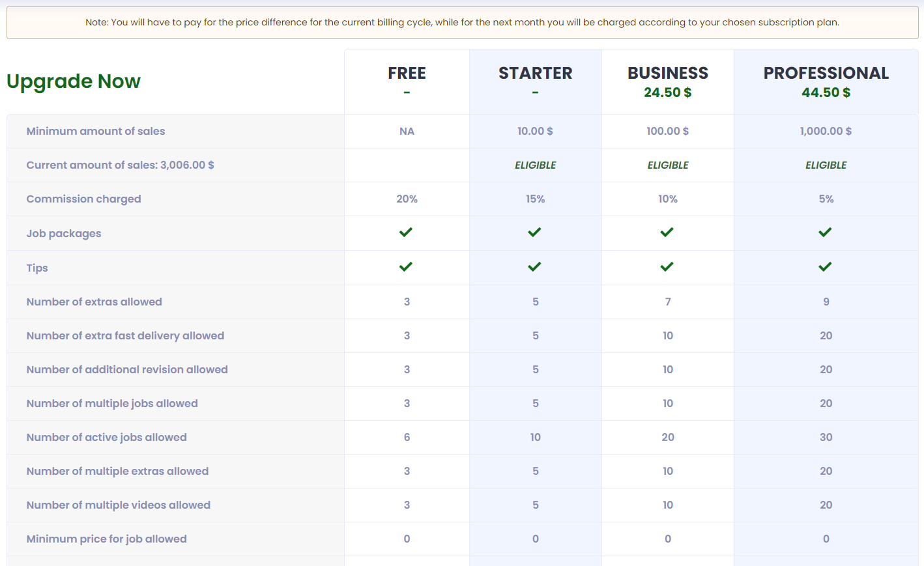Click ELIGIBLE under the STARTER plan
The image size is (924, 566).
click(536, 165)
